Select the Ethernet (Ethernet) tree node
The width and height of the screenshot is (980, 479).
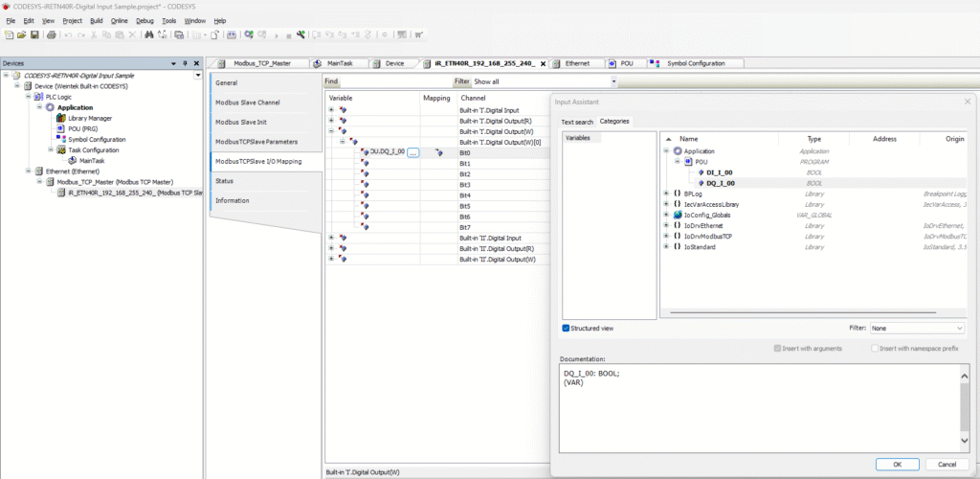[x=73, y=171]
